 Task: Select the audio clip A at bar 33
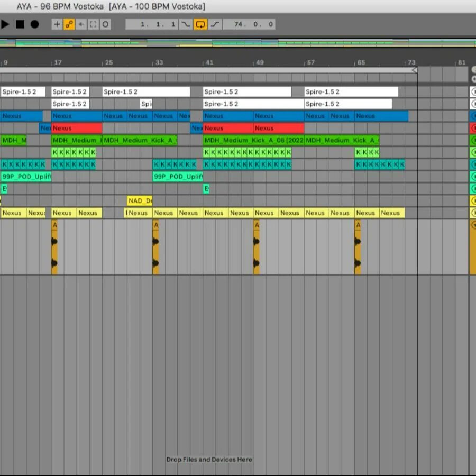pyautogui.click(x=155, y=248)
